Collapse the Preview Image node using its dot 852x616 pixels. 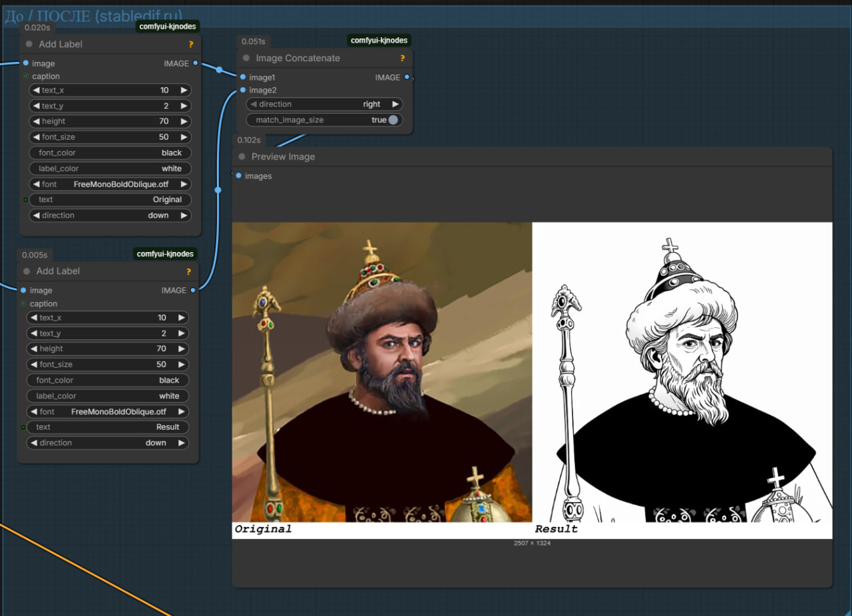[242, 157]
